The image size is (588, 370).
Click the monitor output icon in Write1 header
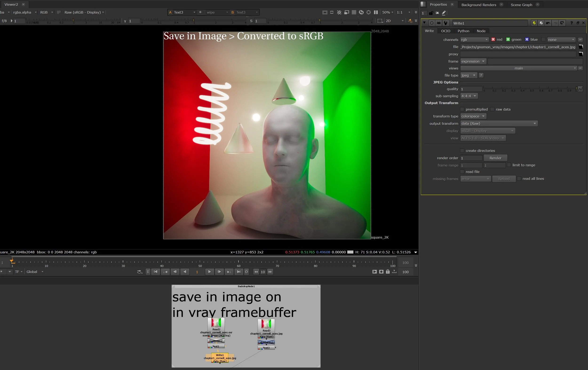pyautogui.click(x=439, y=23)
